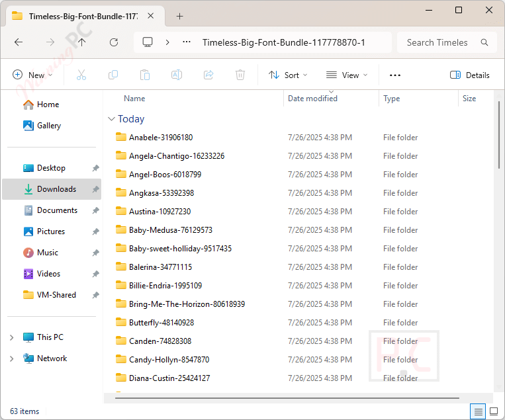
Task: Open the View dropdown menu
Action: (x=347, y=75)
